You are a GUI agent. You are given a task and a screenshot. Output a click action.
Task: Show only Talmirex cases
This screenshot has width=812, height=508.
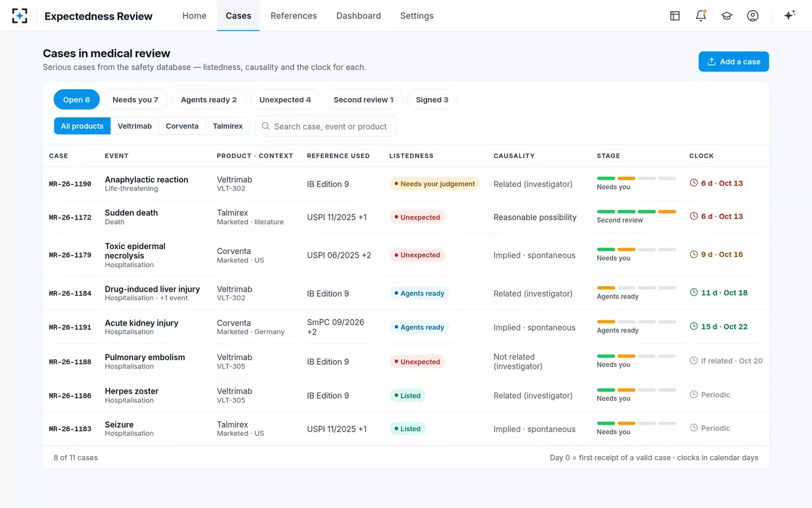(x=228, y=126)
